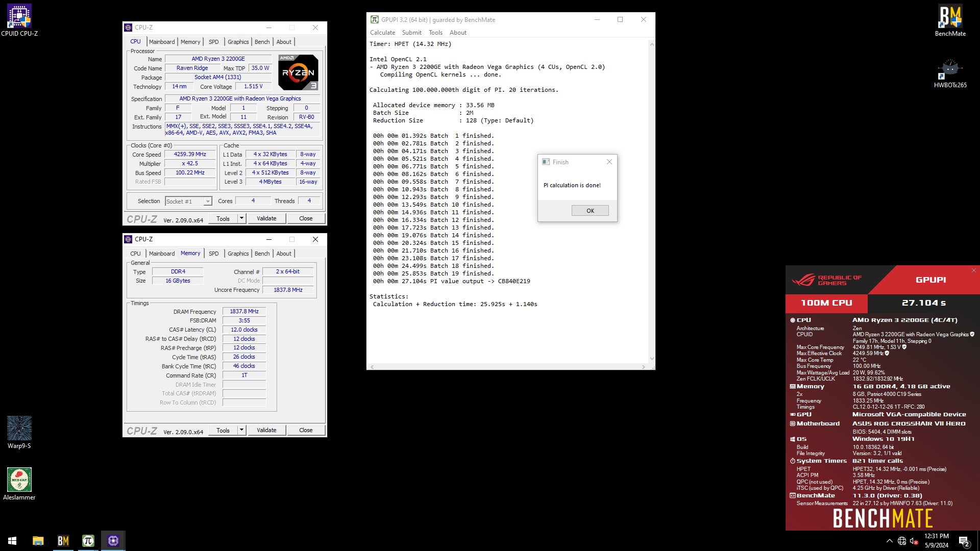Open the Warp9-S desktop icon
The width and height of the screenshot is (980, 551).
tap(19, 432)
